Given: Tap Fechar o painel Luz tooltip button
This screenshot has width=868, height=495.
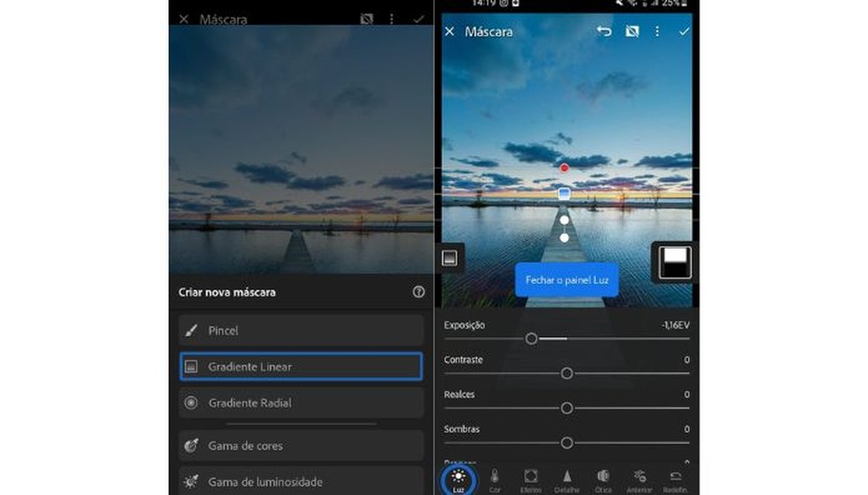Looking at the screenshot, I should click(x=567, y=281).
